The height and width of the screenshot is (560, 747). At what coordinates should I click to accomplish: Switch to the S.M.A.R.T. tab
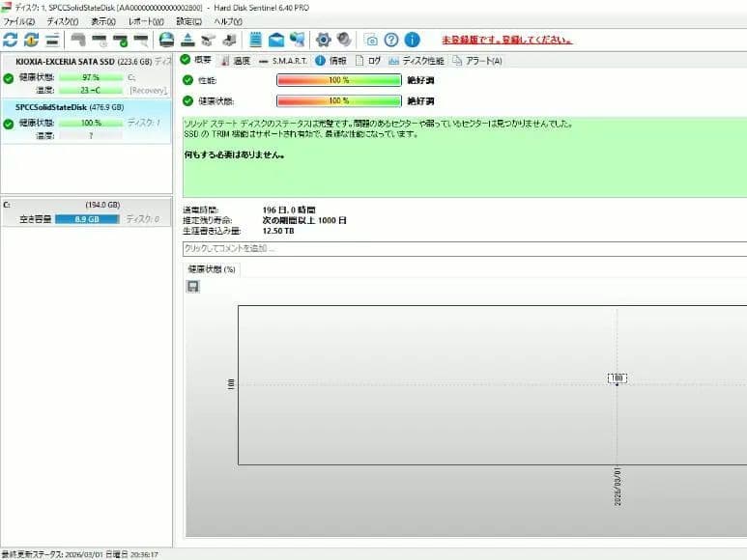coord(283,61)
